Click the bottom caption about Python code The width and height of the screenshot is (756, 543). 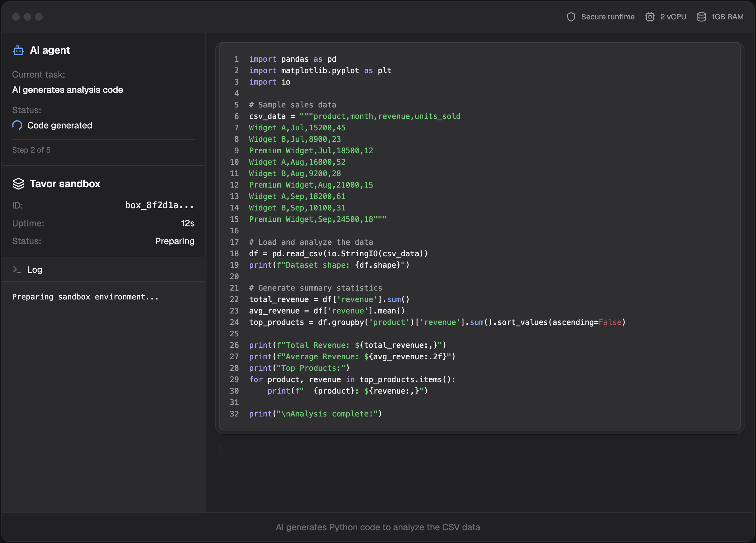pyautogui.click(x=378, y=527)
